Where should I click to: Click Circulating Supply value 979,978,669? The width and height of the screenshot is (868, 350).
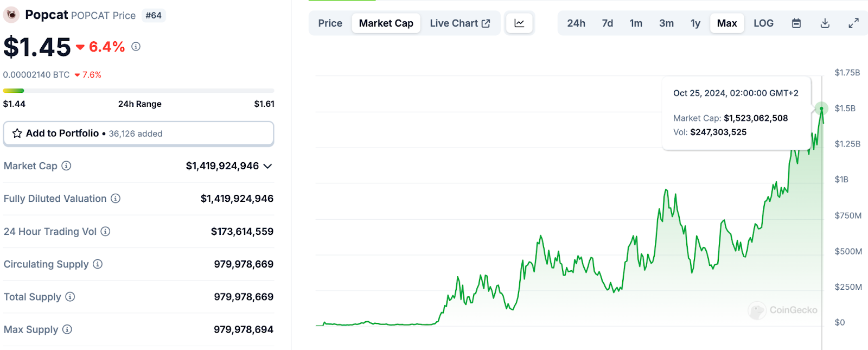pyautogui.click(x=244, y=264)
